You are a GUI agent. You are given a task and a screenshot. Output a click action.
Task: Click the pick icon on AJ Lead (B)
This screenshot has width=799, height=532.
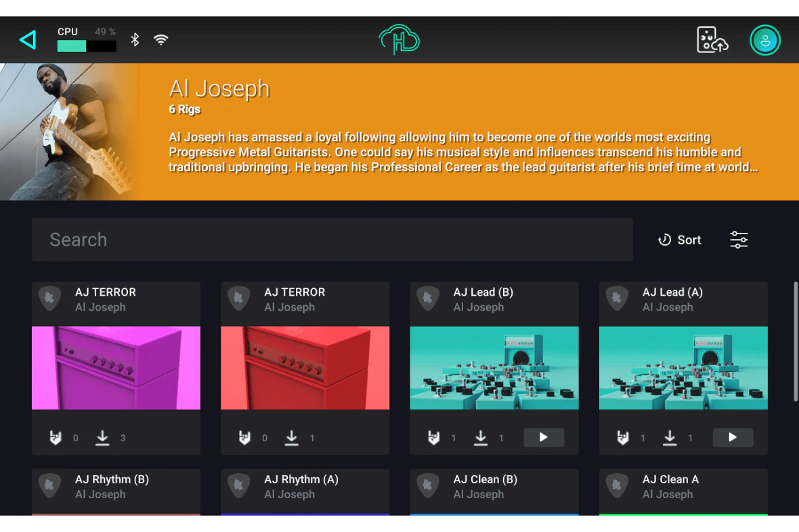(428, 298)
